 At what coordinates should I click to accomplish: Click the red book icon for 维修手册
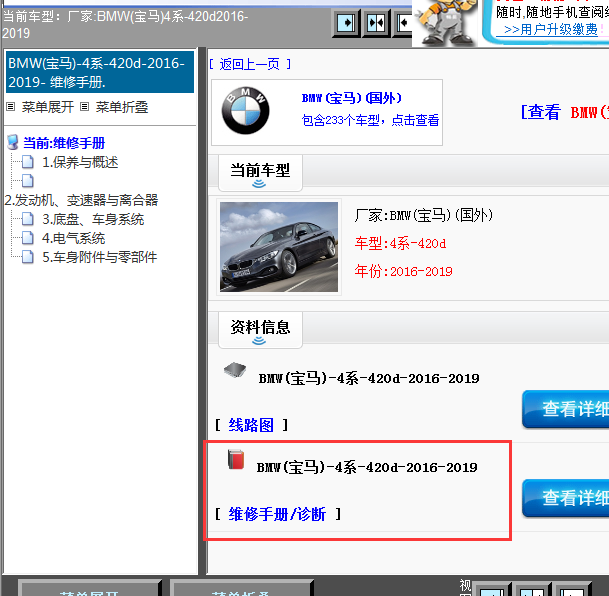click(236, 460)
